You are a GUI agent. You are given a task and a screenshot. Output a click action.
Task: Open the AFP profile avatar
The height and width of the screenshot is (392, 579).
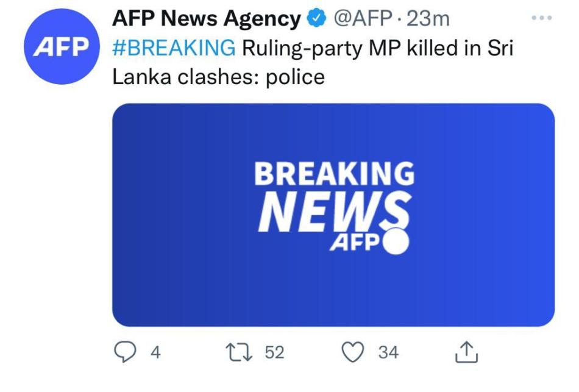point(61,46)
